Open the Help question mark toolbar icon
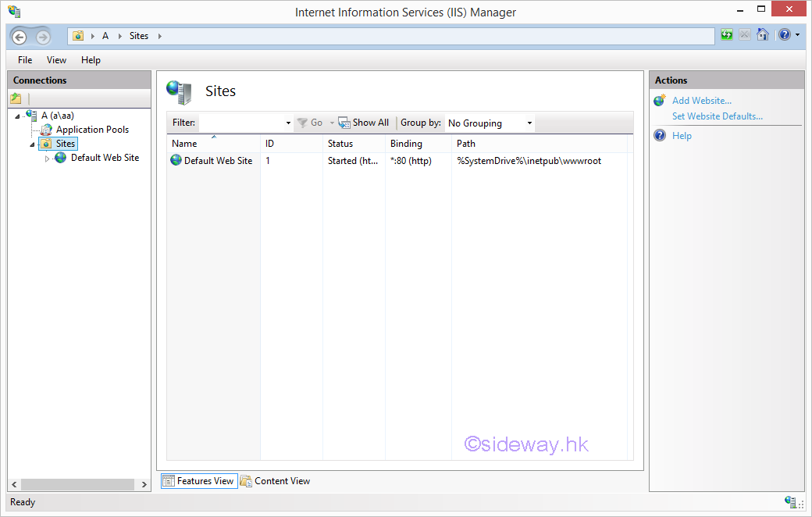The width and height of the screenshot is (812, 517). click(784, 35)
